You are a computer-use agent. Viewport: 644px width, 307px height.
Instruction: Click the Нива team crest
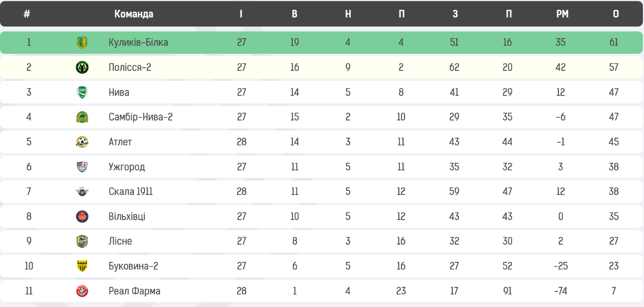click(82, 92)
